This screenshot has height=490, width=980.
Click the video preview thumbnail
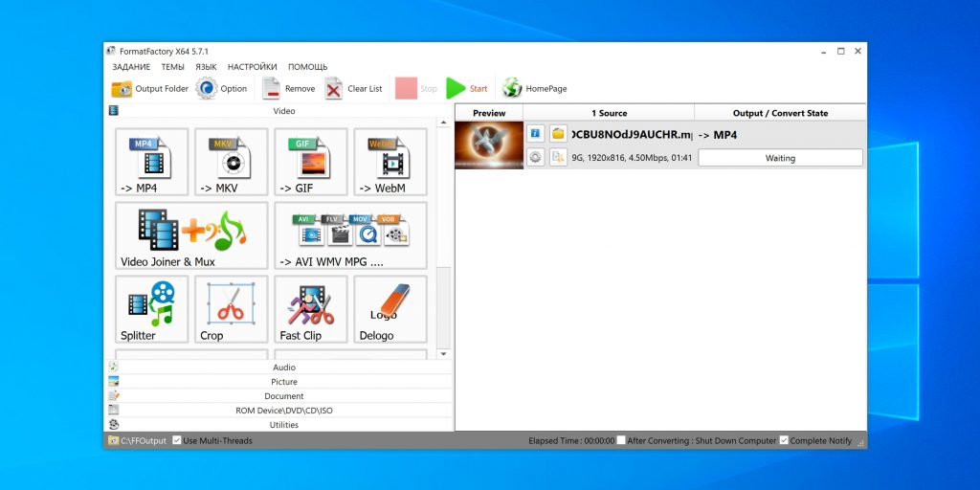(489, 145)
